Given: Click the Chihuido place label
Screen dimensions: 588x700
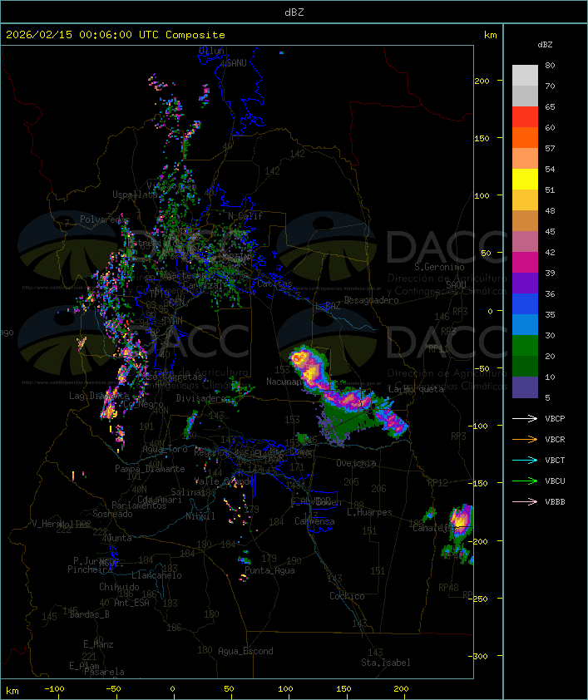Looking at the screenshot, I should click(119, 587).
